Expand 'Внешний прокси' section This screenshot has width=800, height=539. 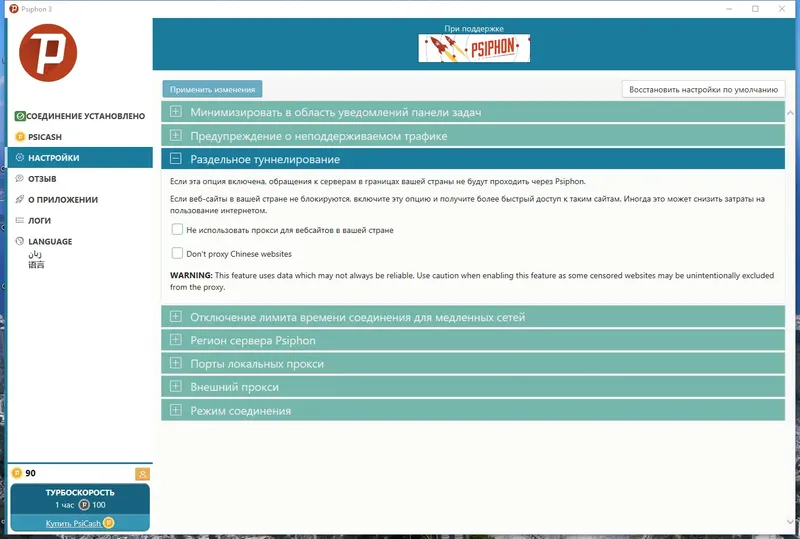click(x=472, y=387)
